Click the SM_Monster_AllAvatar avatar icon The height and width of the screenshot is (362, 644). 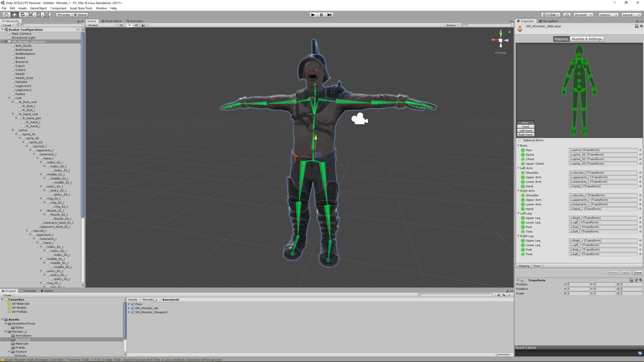click(x=520, y=28)
